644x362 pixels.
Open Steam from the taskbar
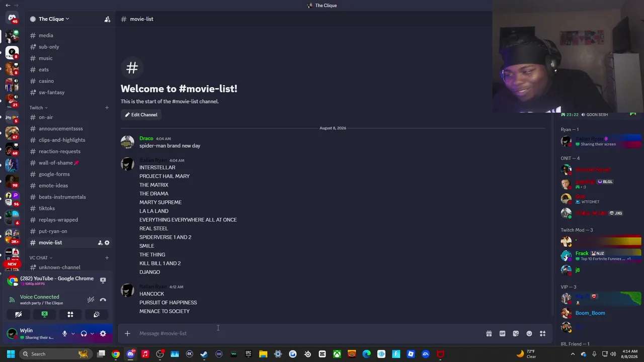click(x=204, y=354)
